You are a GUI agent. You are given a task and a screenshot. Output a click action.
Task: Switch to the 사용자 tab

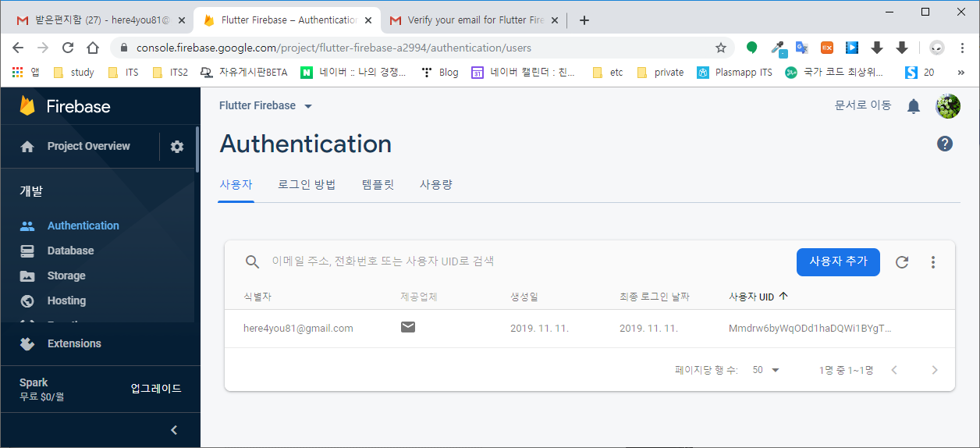(236, 185)
